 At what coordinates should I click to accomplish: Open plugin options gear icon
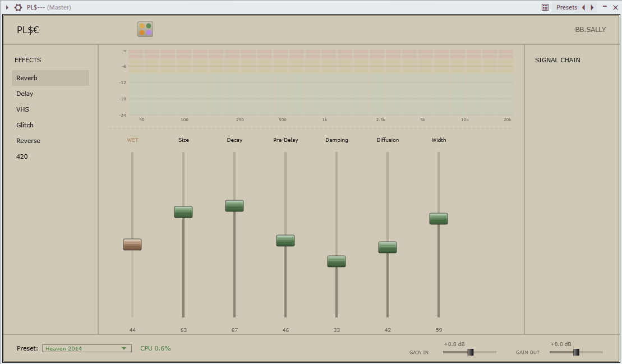19,7
